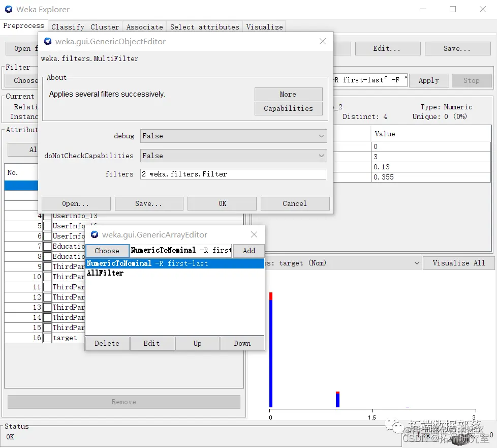
Task: Open the class target (Nom) dropdown
Action: click(343, 263)
